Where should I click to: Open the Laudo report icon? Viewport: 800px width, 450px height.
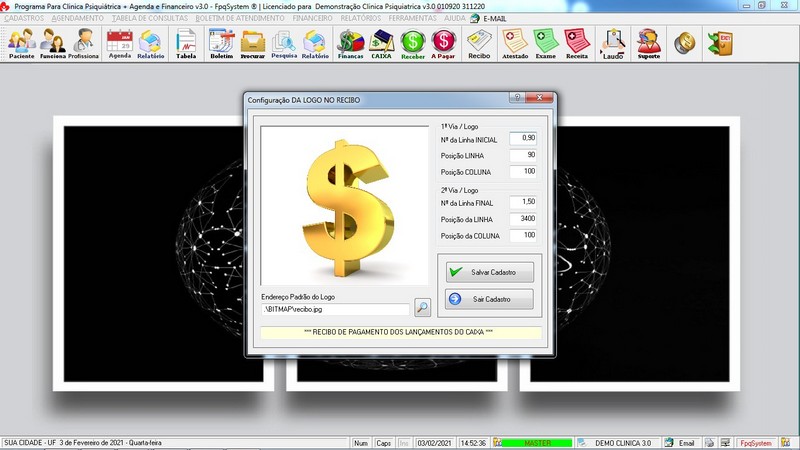[x=613, y=44]
